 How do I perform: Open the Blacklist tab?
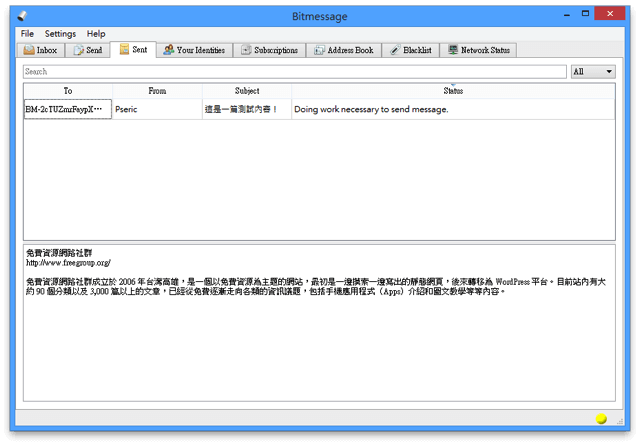point(411,50)
